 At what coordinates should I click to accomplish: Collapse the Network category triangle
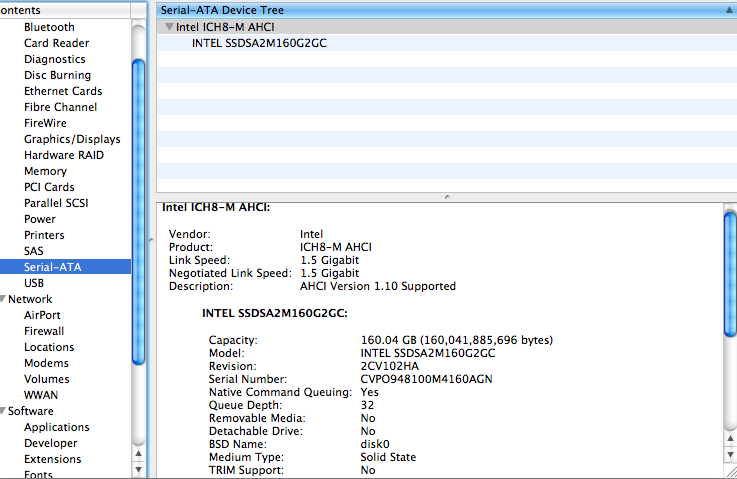3,298
